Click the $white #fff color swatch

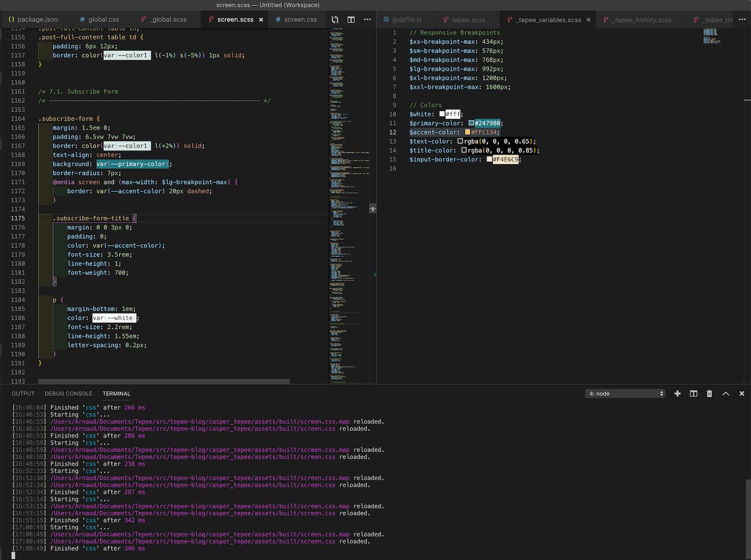coord(443,114)
